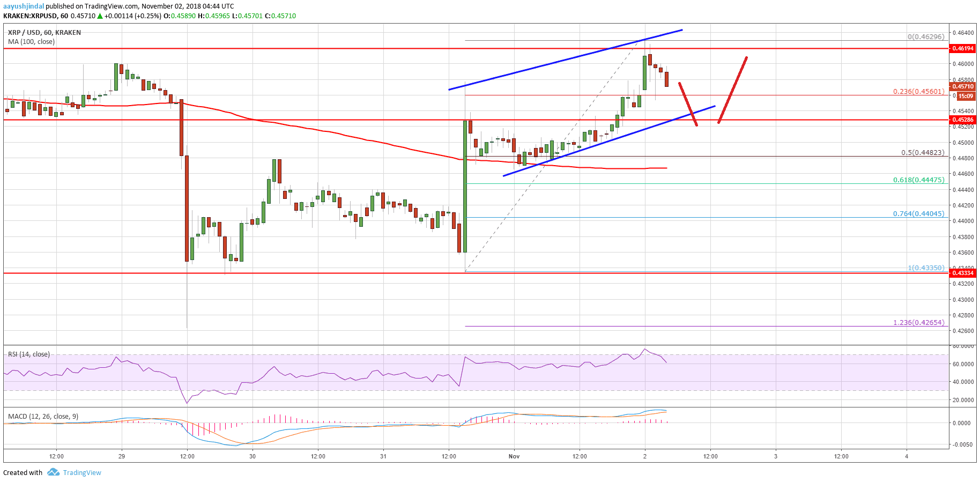
Task: Click the red 0.46194 price tag
Action: [962, 48]
